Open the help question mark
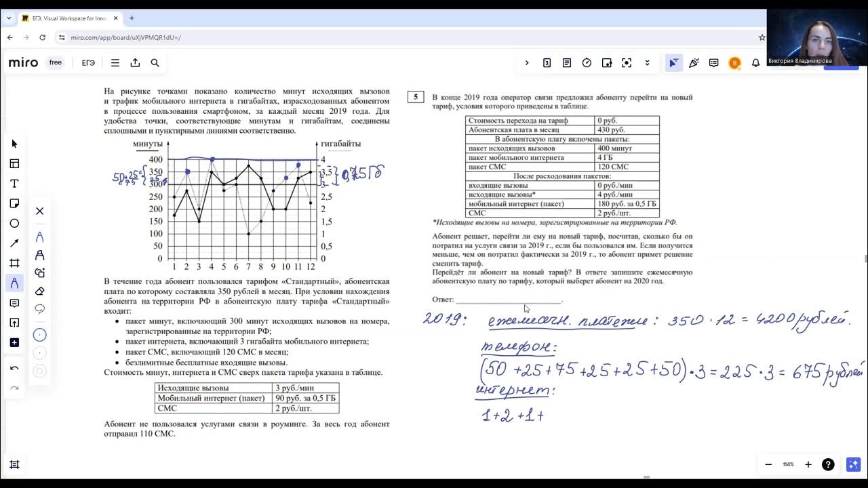Viewport: 868px width, 488px height. [828, 464]
